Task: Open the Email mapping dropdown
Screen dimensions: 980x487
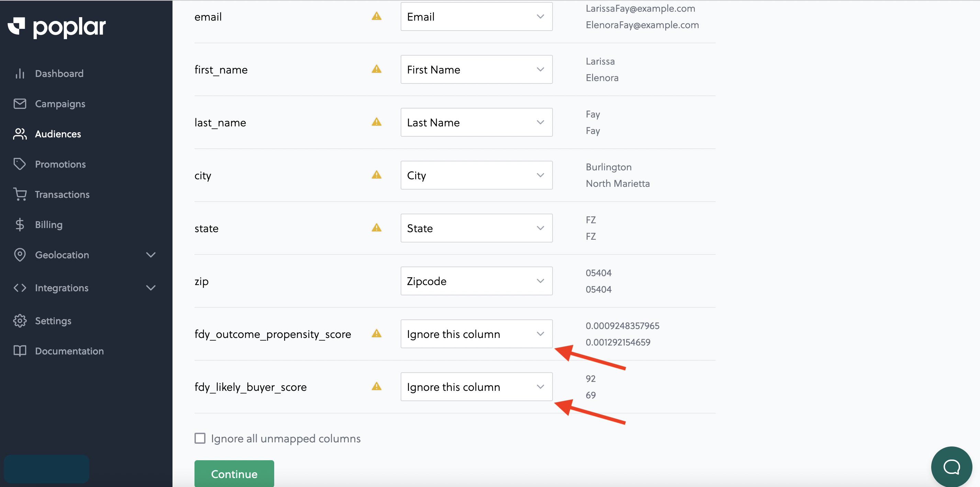Action: coord(476,16)
